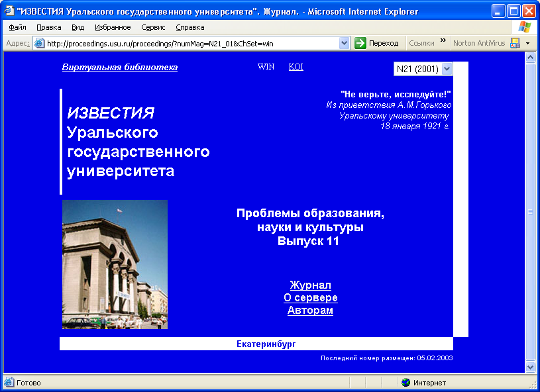Click the green Переход go button
The height and width of the screenshot is (392, 540).
pos(377,43)
